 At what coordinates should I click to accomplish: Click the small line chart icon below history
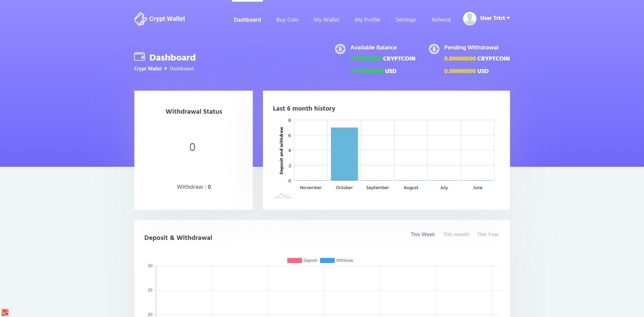pyautogui.click(x=284, y=196)
